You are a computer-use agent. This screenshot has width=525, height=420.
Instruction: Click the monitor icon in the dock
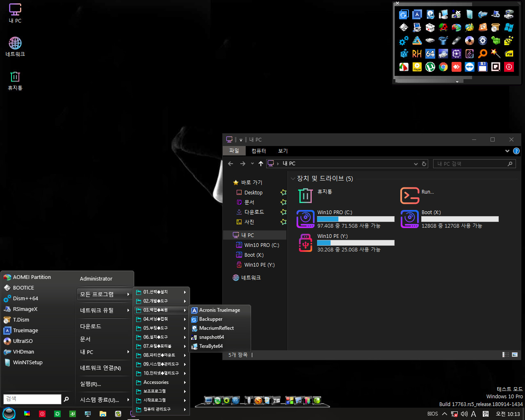click(208, 400)
